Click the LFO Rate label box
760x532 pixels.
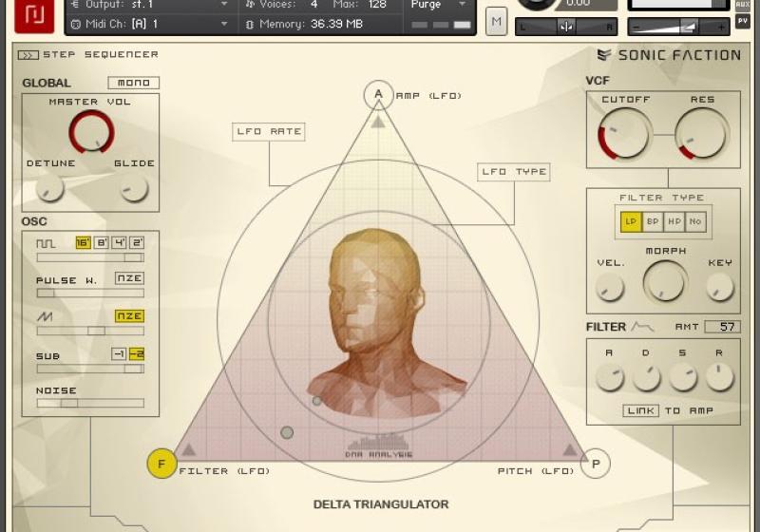(269, 132)
